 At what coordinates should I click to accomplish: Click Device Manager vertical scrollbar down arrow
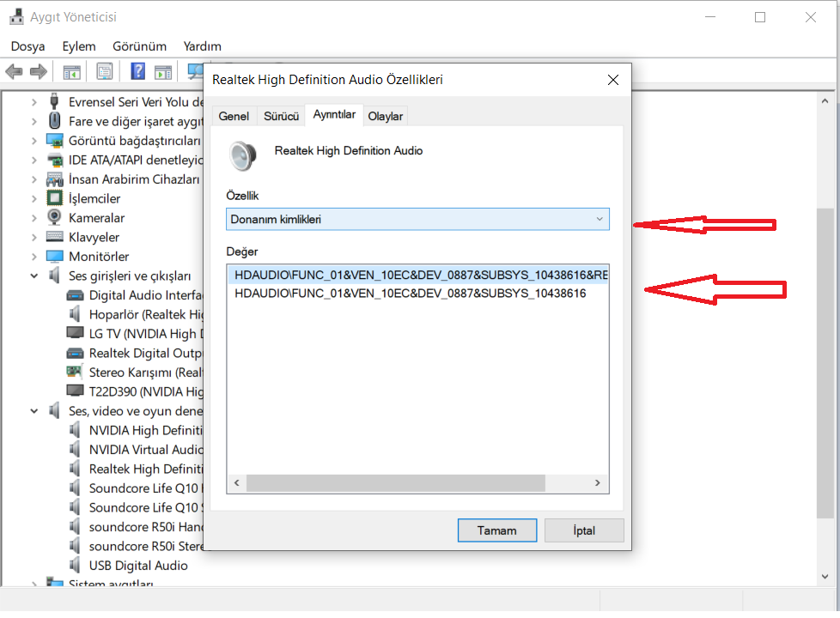[825, 577]
